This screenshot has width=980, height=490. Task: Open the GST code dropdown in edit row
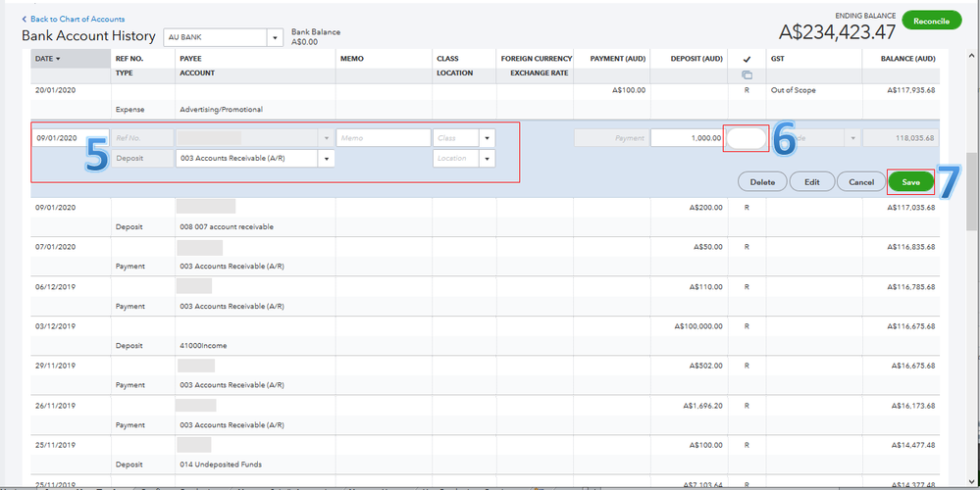[x=853, y=138]
